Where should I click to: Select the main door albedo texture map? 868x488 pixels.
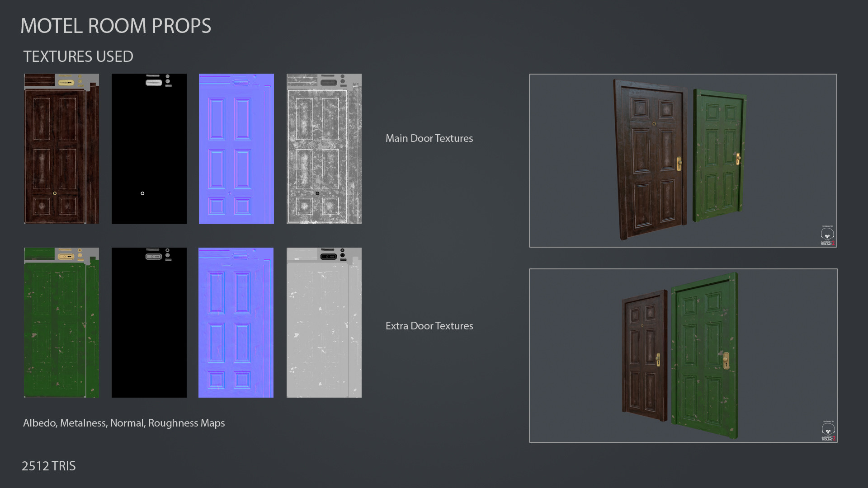coord(61,149)
